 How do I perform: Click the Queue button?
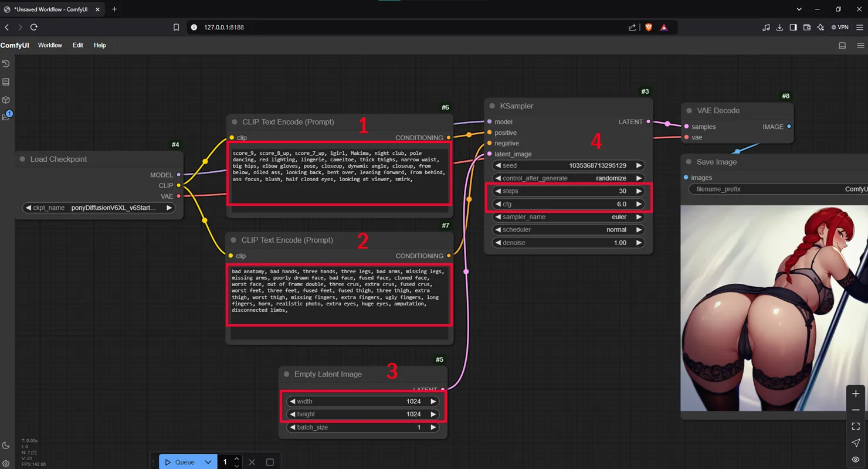pos(180,462)
